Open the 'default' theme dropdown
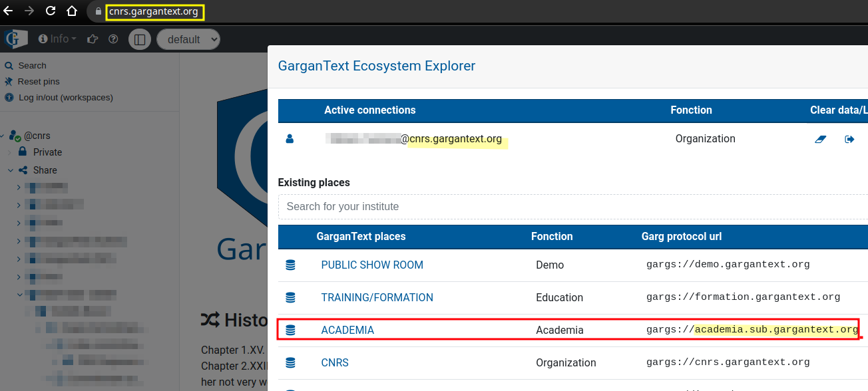 [x=188, y=39]
